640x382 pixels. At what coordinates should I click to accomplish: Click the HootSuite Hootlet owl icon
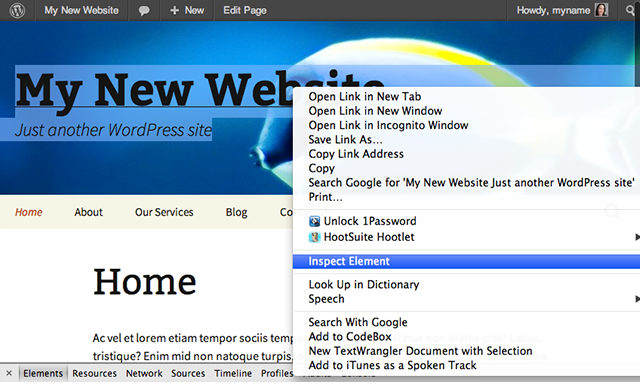[x=314, y=237]
